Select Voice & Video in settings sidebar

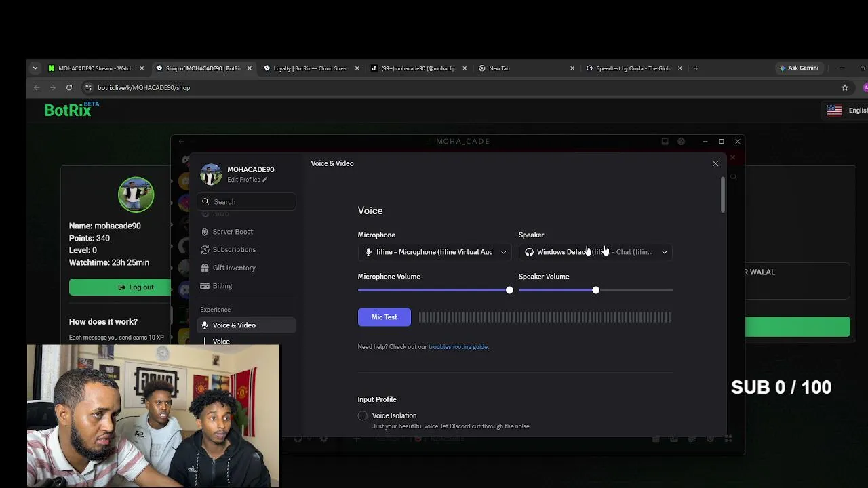[x=246, y=325]
